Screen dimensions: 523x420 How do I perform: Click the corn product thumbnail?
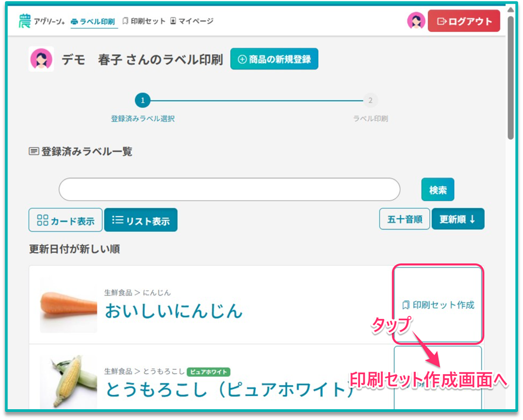[68, 380]
